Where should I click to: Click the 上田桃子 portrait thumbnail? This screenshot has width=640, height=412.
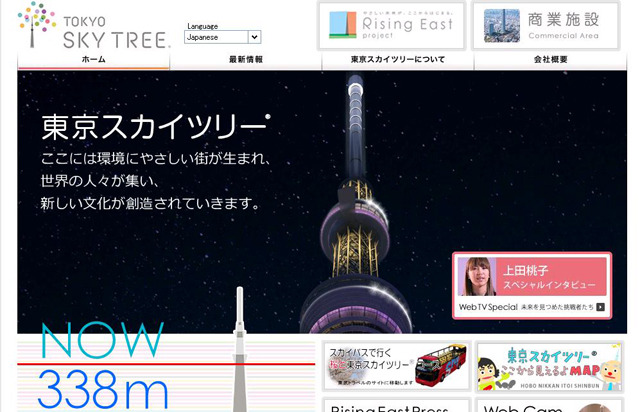(477, 276)
